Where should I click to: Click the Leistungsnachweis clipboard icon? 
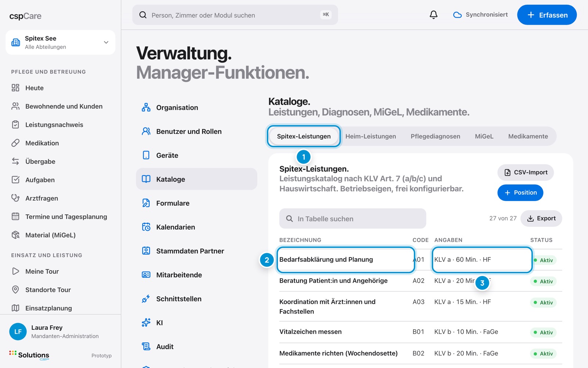15,124
